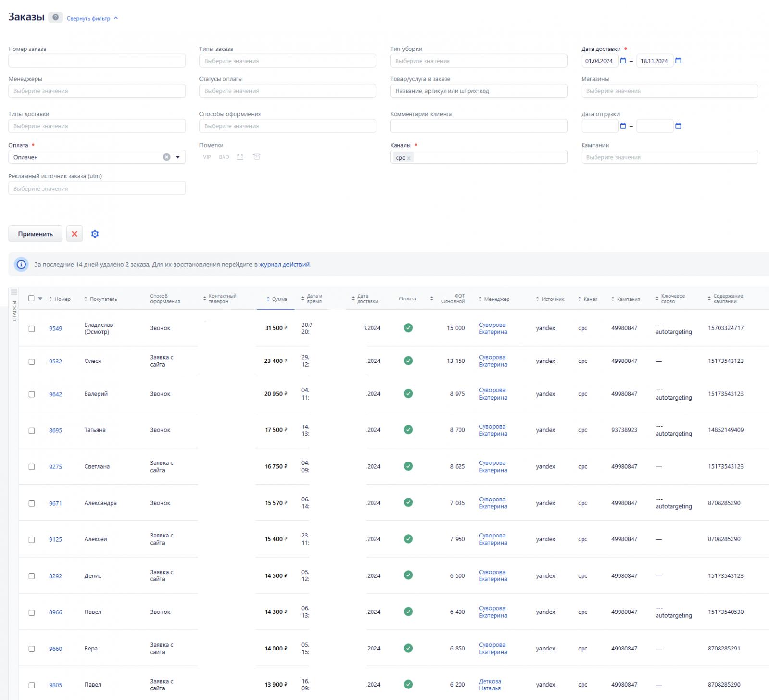Click the Номер заказа input field
This screenshot has width=769, height=700.
97,61
